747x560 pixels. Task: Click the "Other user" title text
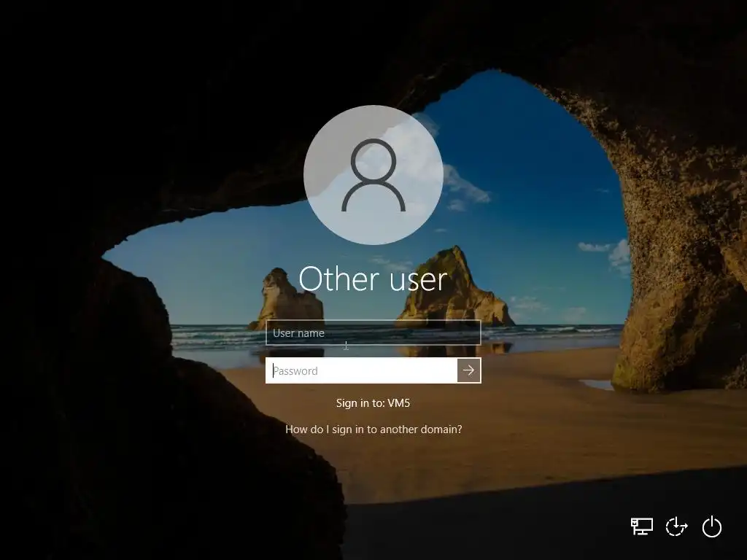point(373,279)
